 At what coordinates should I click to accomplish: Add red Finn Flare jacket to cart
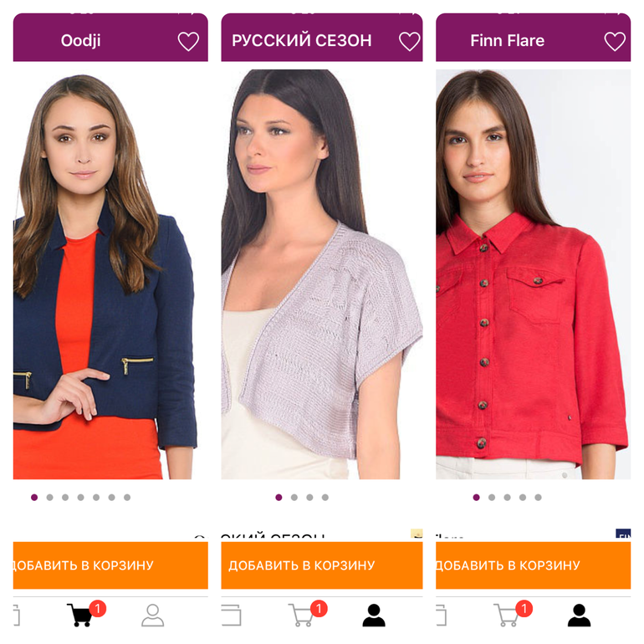[533, 565]
